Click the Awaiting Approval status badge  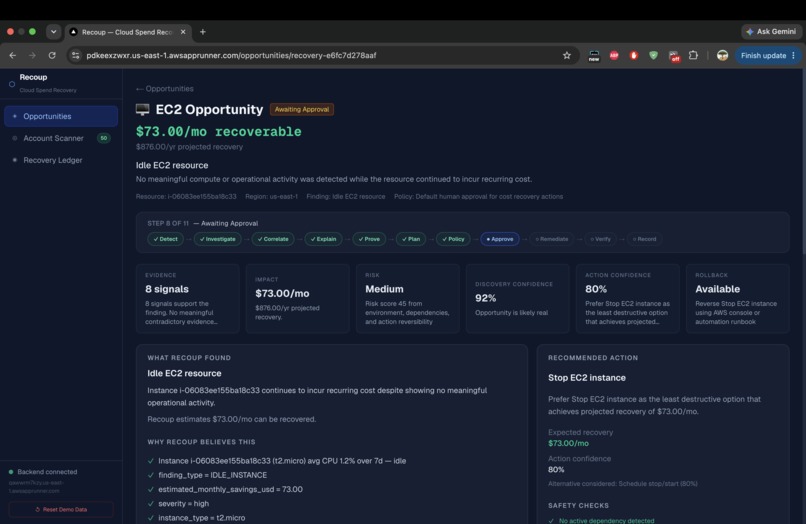(302, 110)
